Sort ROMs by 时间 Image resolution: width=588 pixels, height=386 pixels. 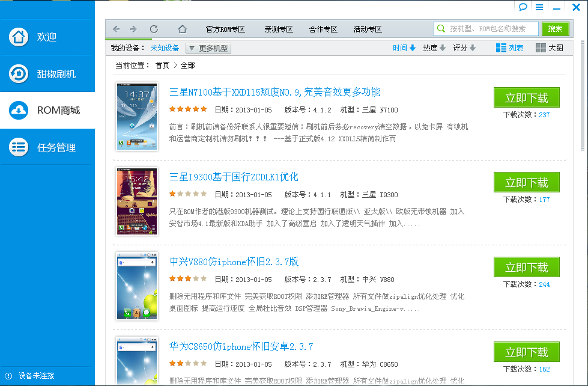pyautogui.click(x=404, y=47)
